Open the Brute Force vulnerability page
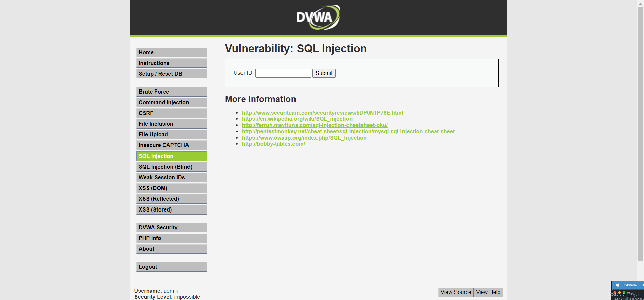The height and width of the screenshot is (300, 644). point(172,92)
